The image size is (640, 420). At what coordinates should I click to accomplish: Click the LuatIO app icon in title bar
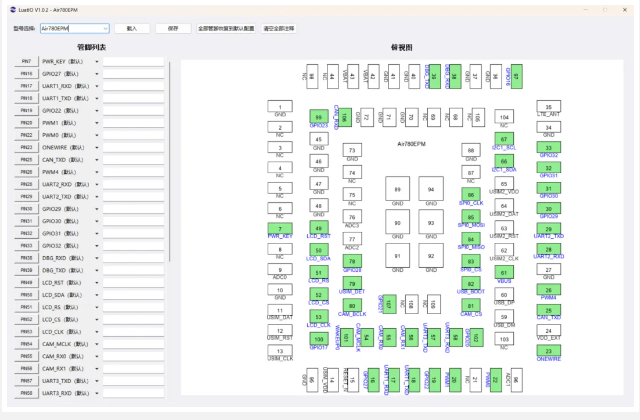pos(13,9)
